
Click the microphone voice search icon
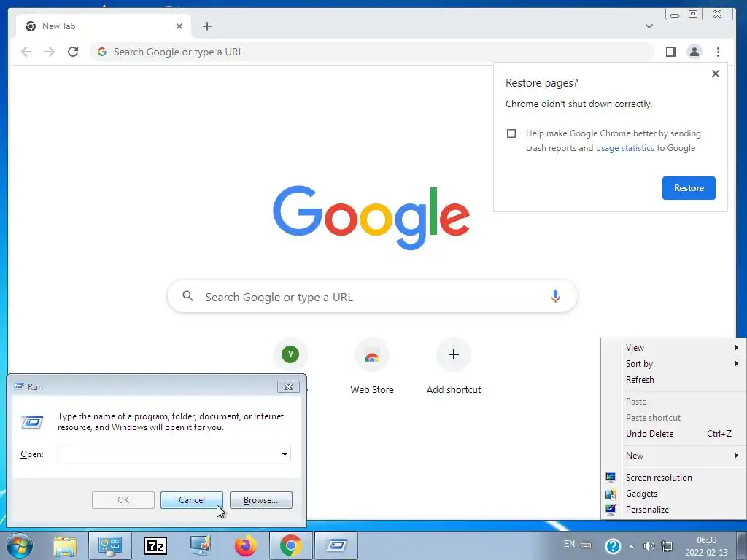[x=555, y=296]
